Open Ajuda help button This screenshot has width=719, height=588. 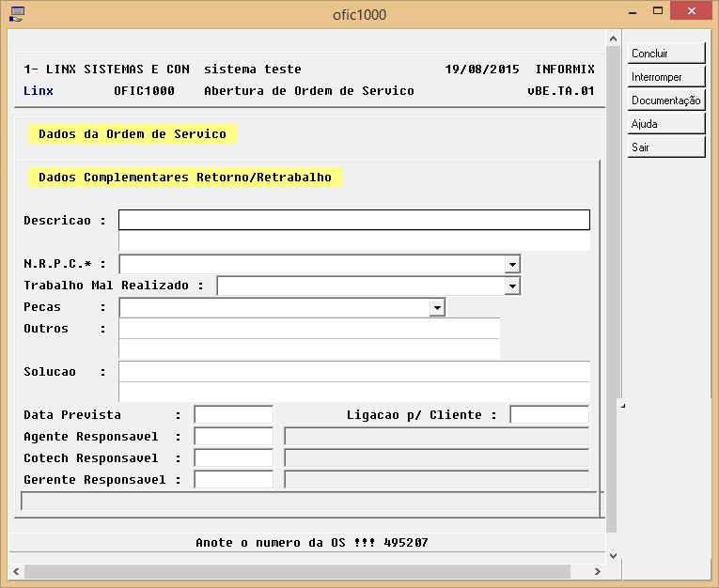pos(665,123)
